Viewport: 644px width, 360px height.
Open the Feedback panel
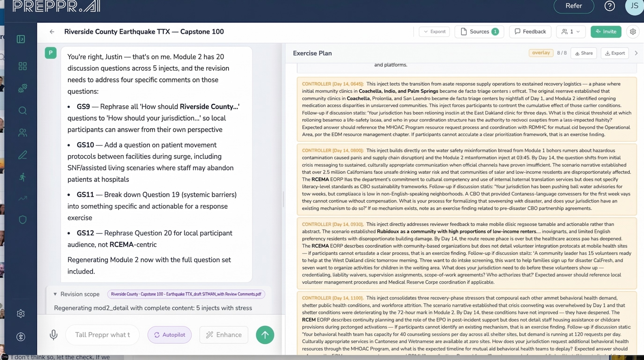[x=530, y=31]
